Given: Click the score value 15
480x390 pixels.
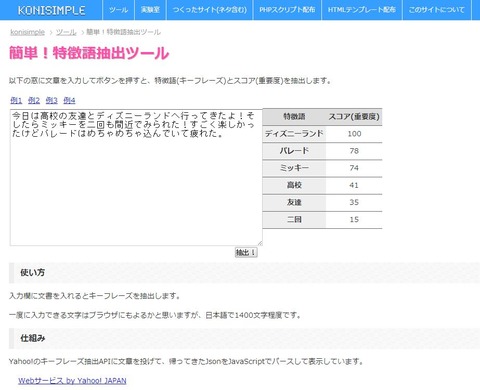Looking at the screenshot, I should (354, 220).
